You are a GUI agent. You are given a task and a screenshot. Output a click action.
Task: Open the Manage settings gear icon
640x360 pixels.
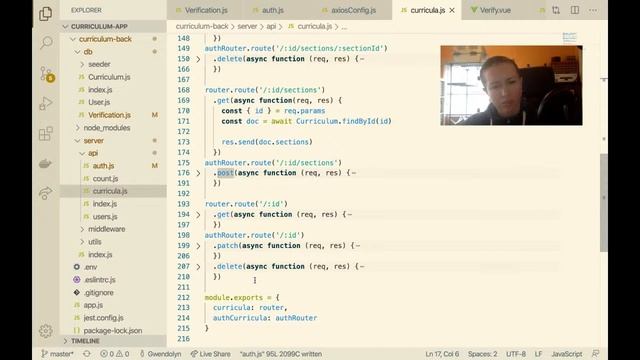(46, 331)
